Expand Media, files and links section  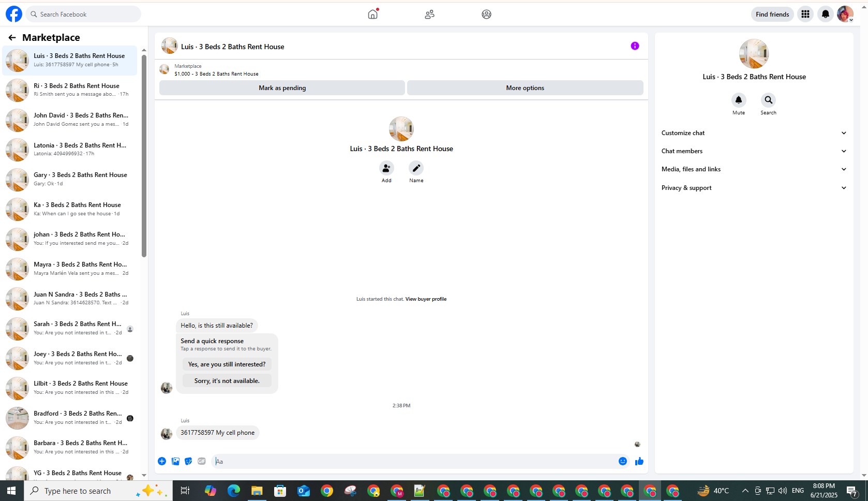(754, 169)
